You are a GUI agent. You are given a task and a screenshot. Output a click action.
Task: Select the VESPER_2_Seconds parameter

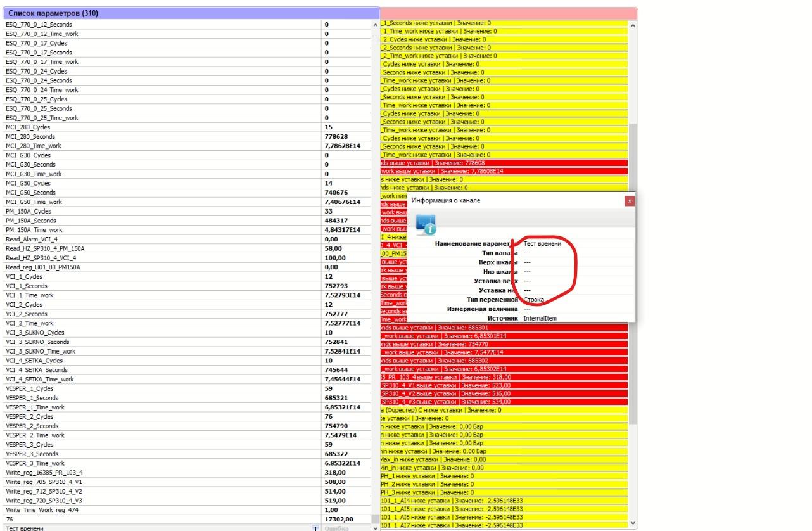[x=187, y=426]
